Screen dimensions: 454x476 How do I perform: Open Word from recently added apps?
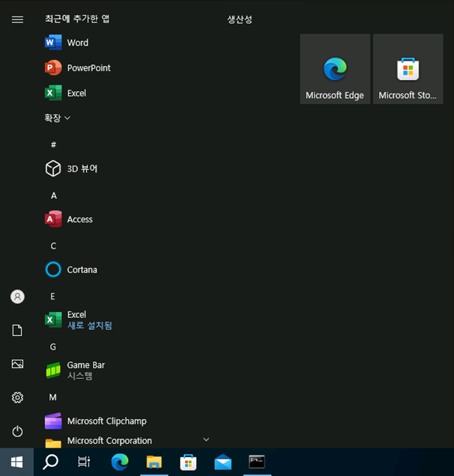point(127,43)
